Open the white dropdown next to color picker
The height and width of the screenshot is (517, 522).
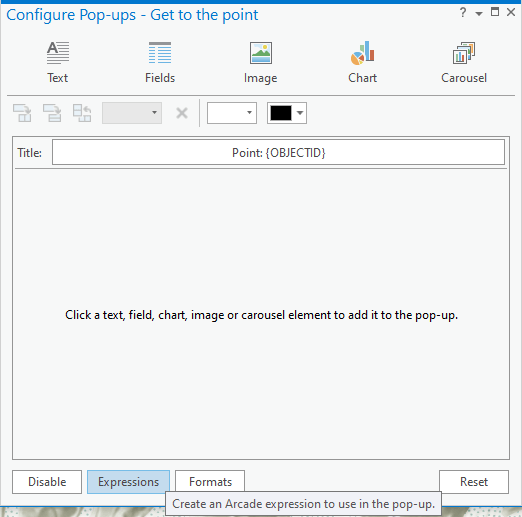[232, 113]
